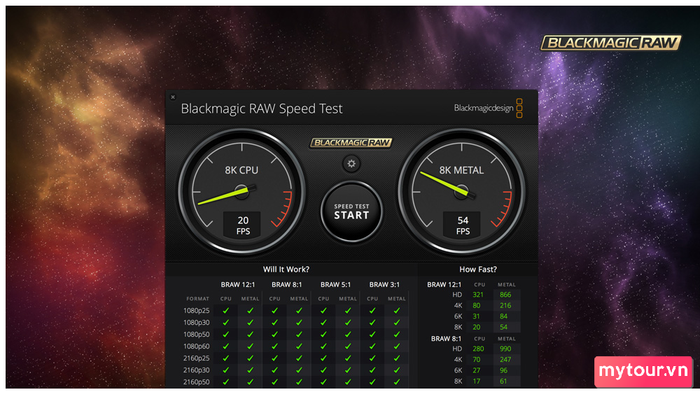Screen dimensions: 700x397
Task: Click the Blackmagic RAW badge between gauges
Action: pos(351,142)
